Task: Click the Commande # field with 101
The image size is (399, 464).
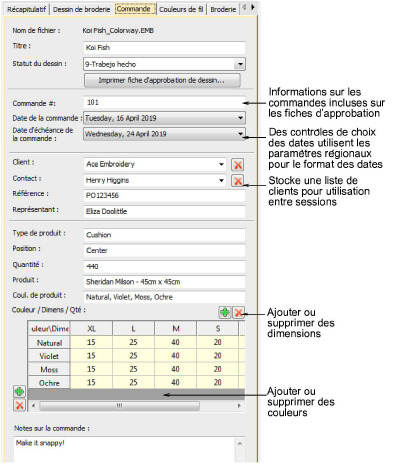Action: click(x=164, y=102)
